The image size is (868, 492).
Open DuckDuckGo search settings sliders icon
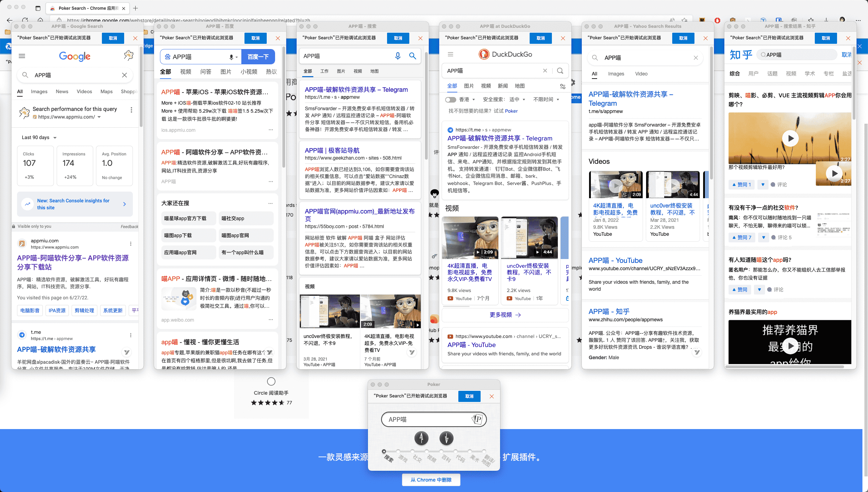click(x=562, y=86)
